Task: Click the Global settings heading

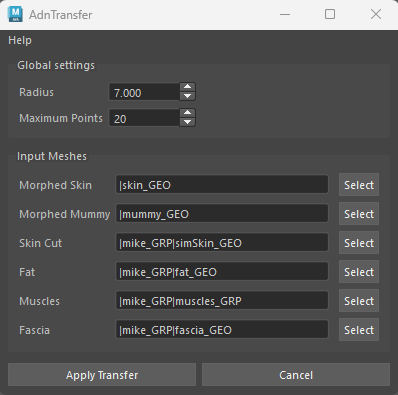Action: [x=56, y=65]
